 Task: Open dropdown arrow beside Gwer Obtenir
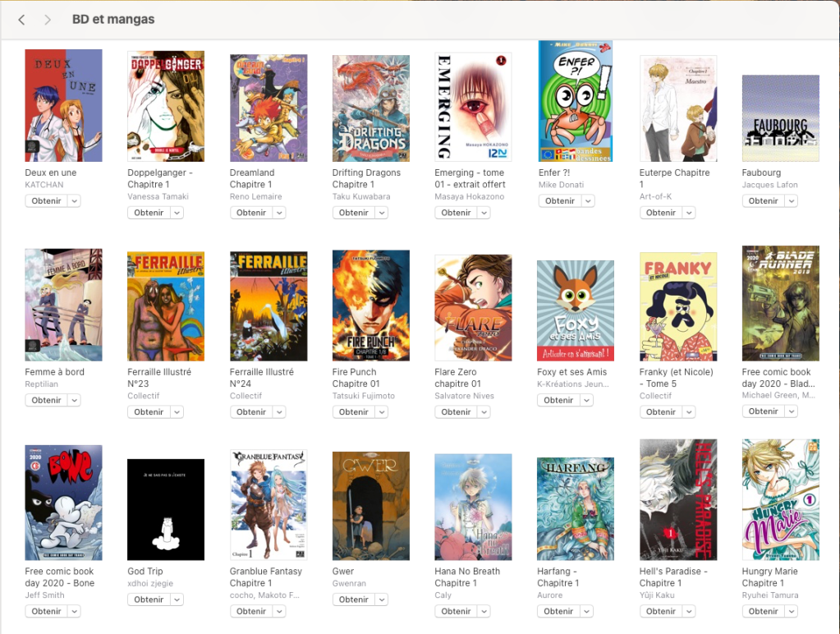(x=382, y=600)
